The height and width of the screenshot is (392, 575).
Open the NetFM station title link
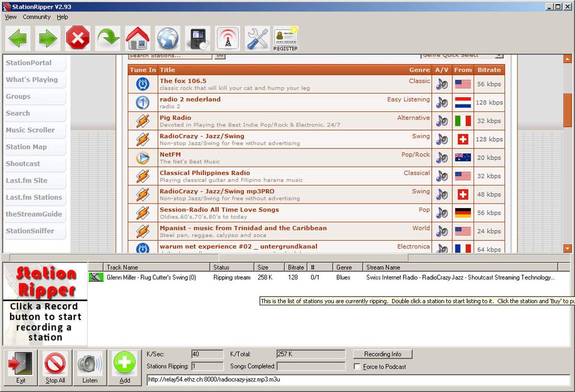tap(170, 154)
